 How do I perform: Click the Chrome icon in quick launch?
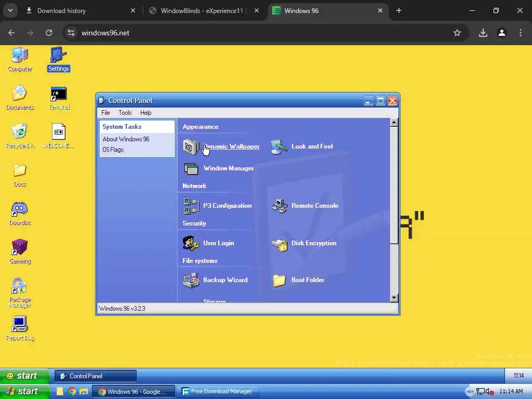click(72, 391)
